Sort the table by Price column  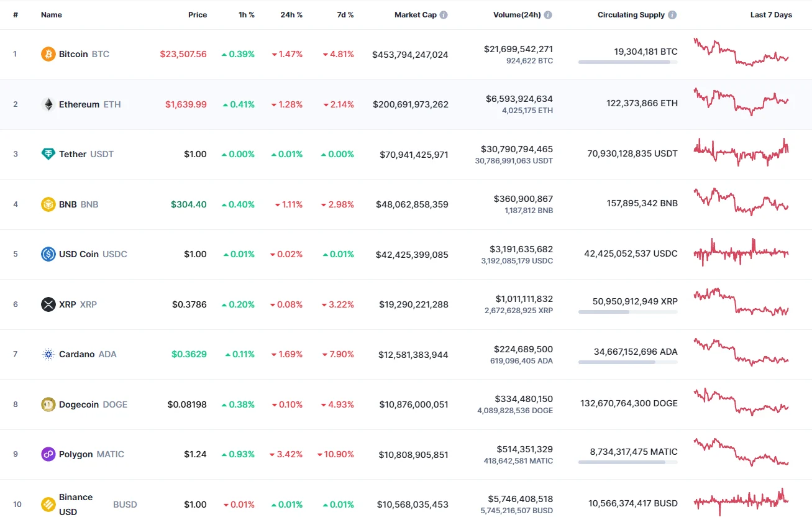point(198,14)
